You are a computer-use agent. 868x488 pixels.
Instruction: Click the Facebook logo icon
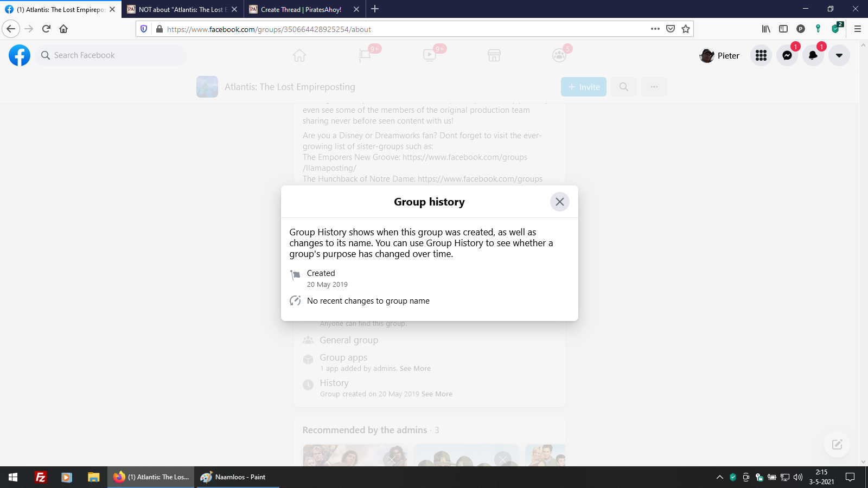coord(20,55)
